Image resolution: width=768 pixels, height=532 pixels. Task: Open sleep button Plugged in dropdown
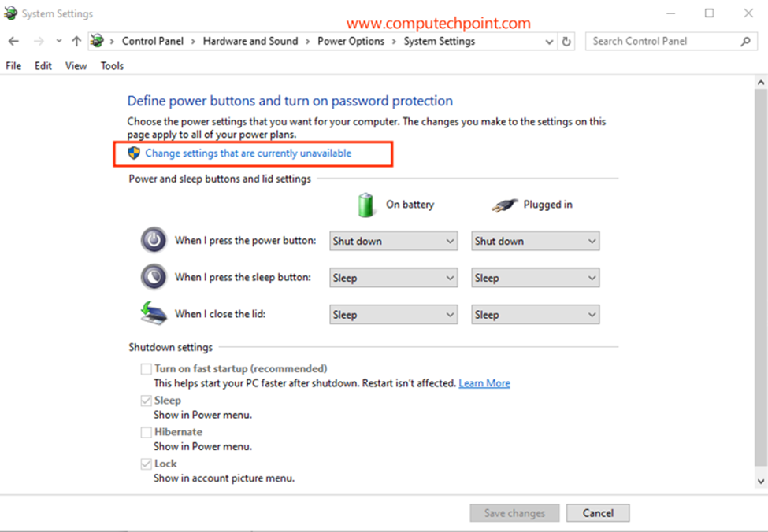(x=536, y=278)
